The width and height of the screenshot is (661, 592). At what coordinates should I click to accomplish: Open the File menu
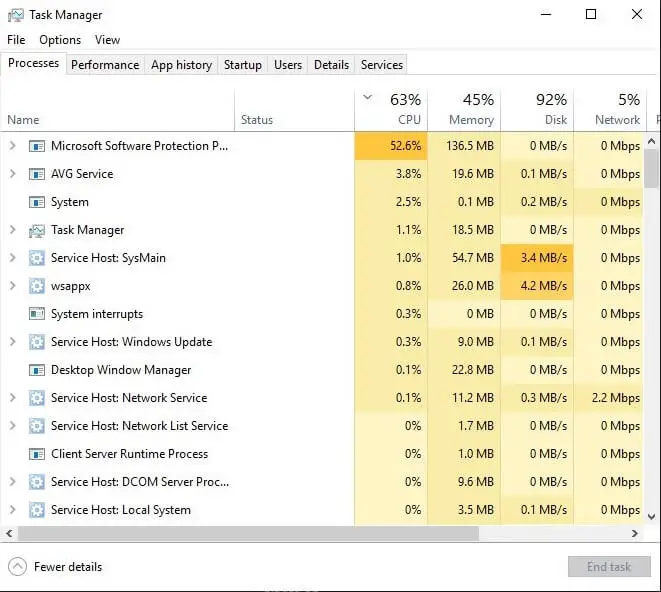(16, 40)
